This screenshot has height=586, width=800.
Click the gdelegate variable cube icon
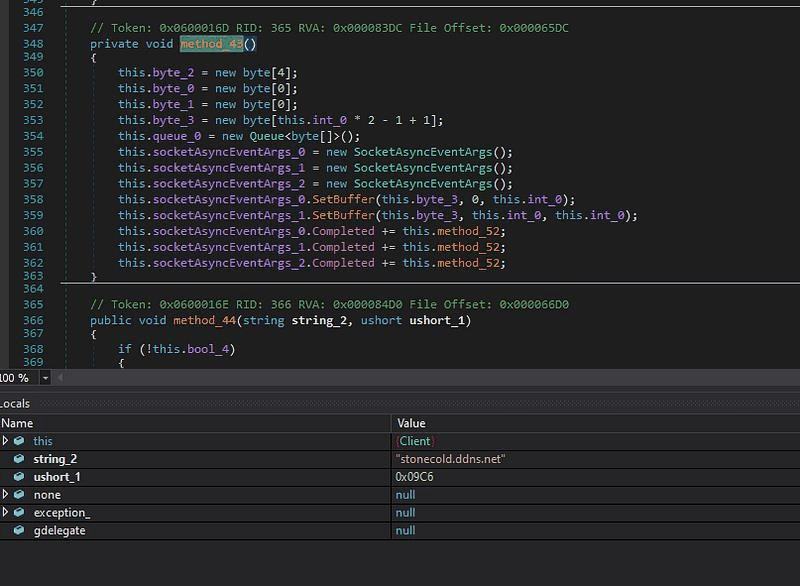coord(19,530)
